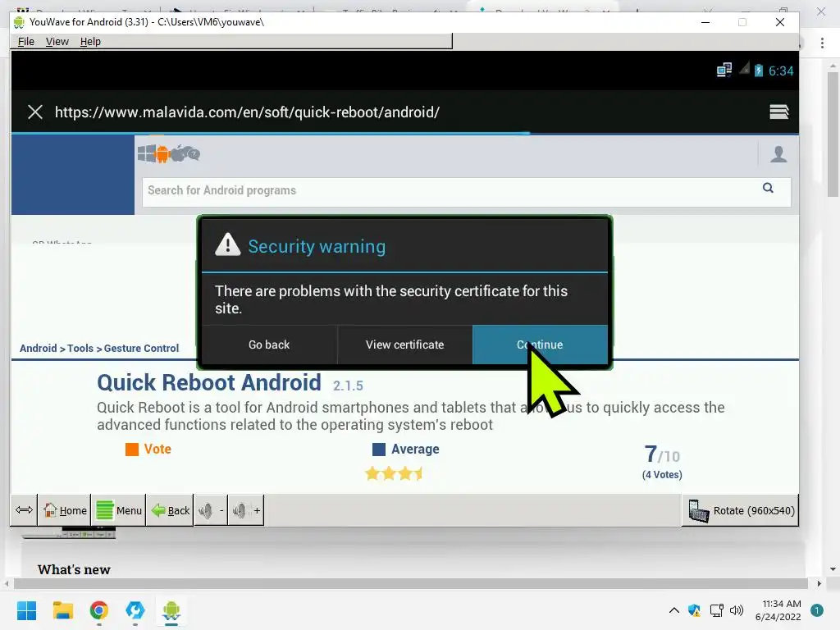Click View certificate button

(404, 345)
